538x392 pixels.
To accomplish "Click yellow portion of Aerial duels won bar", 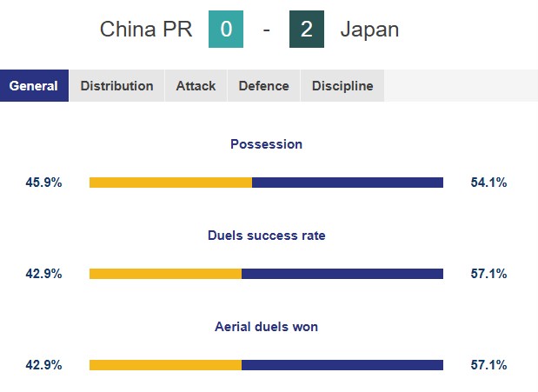I will [x=165, y=365].
